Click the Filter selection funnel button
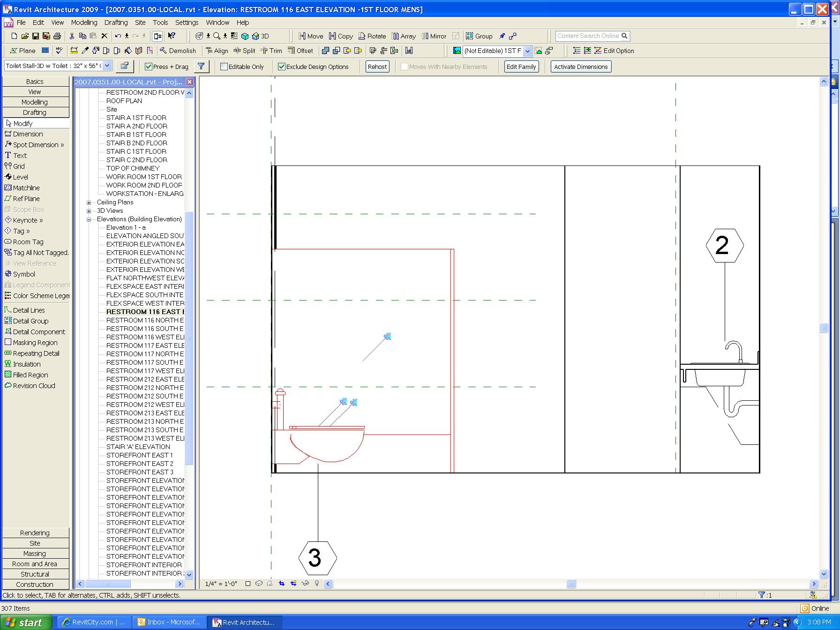840x630 pixels. [201, 66]
